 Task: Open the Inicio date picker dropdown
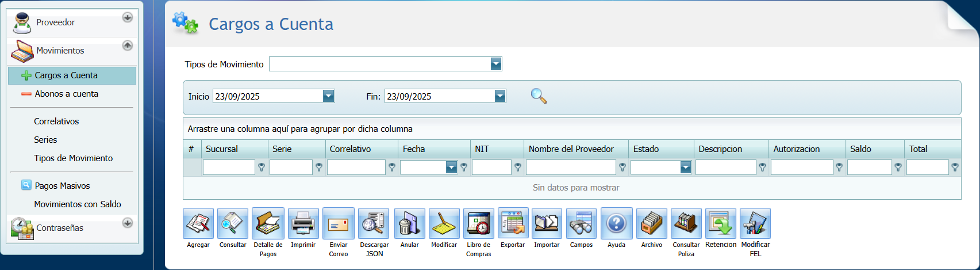point(328,96)
